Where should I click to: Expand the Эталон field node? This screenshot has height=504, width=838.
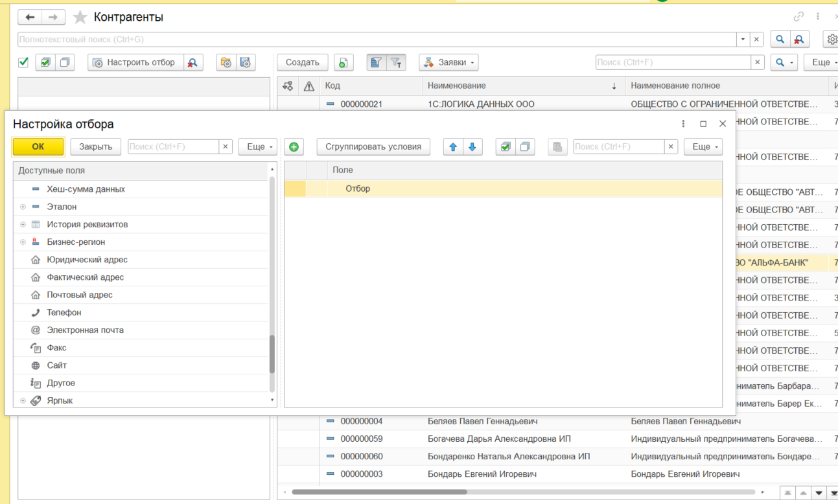click(23, 207)
